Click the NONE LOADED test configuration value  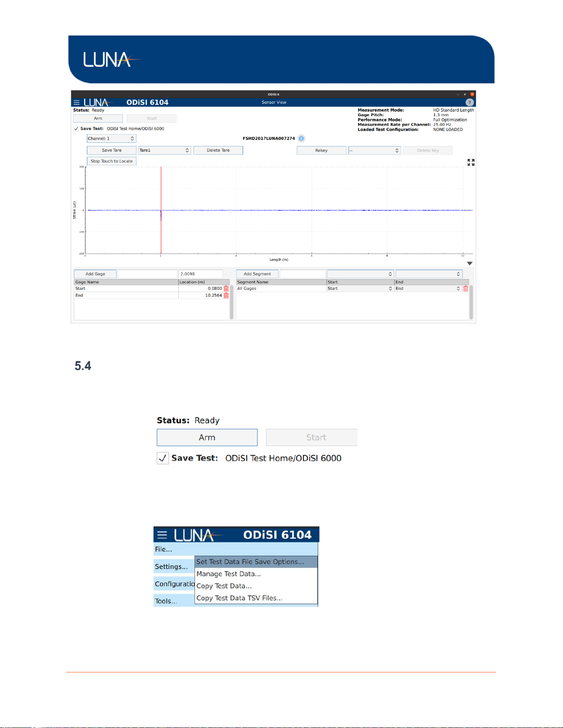448,130
